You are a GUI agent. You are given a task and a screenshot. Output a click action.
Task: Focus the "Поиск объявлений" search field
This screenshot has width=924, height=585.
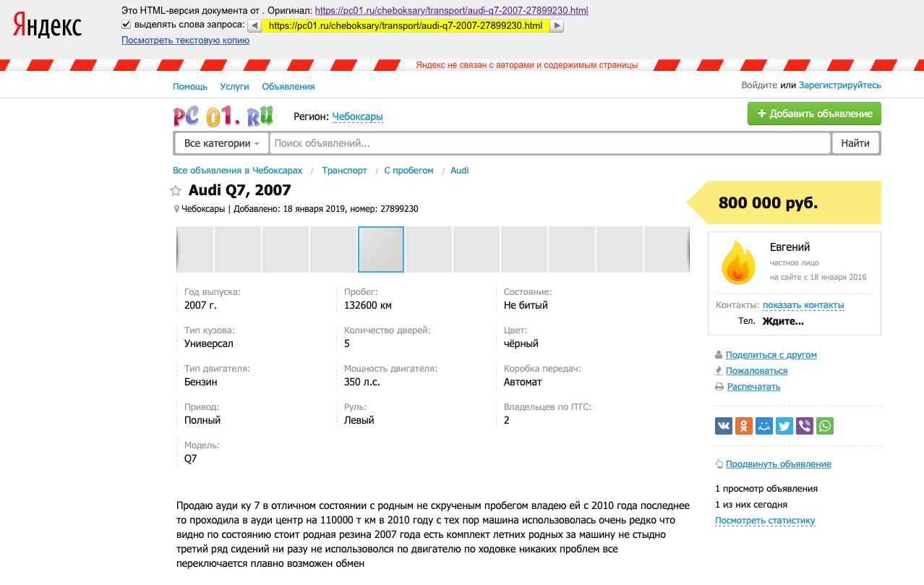pos(550,143)
